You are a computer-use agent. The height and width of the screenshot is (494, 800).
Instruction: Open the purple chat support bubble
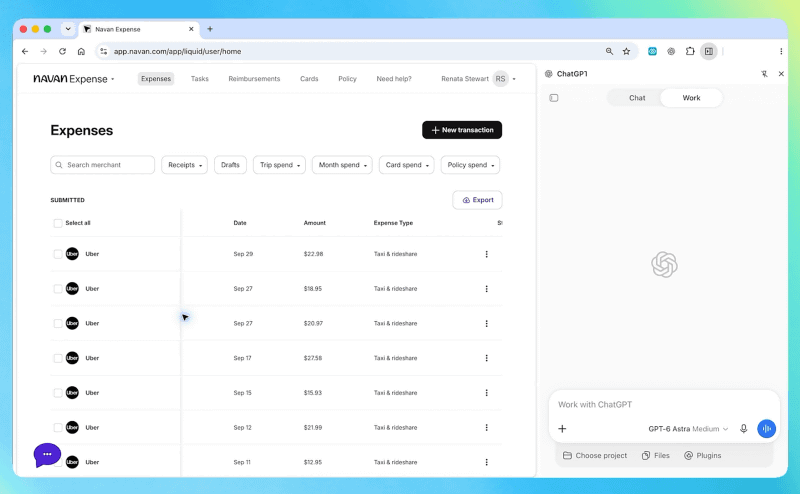pos(47,454)
